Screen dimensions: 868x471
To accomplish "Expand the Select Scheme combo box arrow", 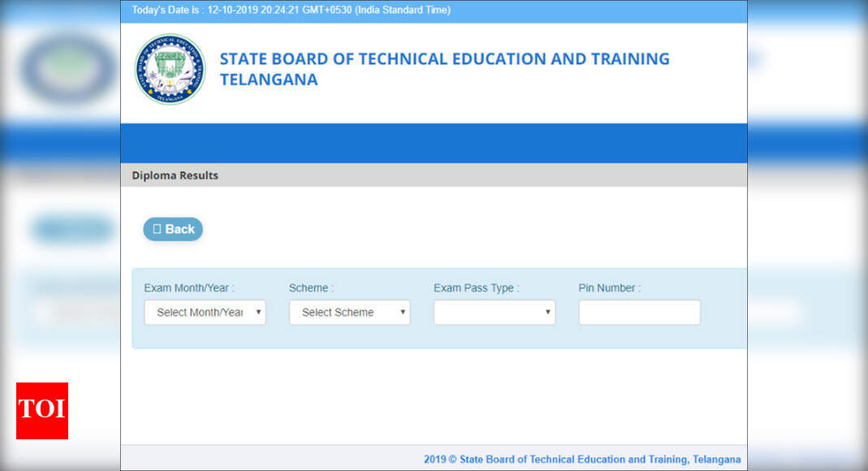I will coord(404,312).
